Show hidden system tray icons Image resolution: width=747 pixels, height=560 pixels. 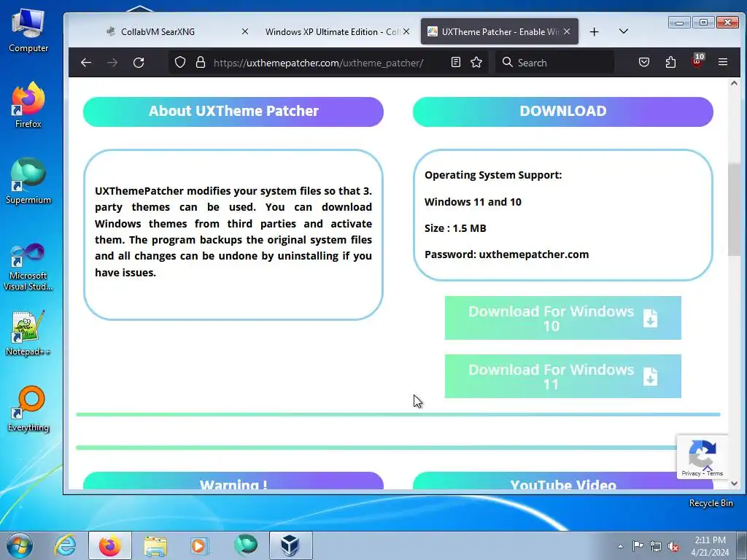[620, 546]
